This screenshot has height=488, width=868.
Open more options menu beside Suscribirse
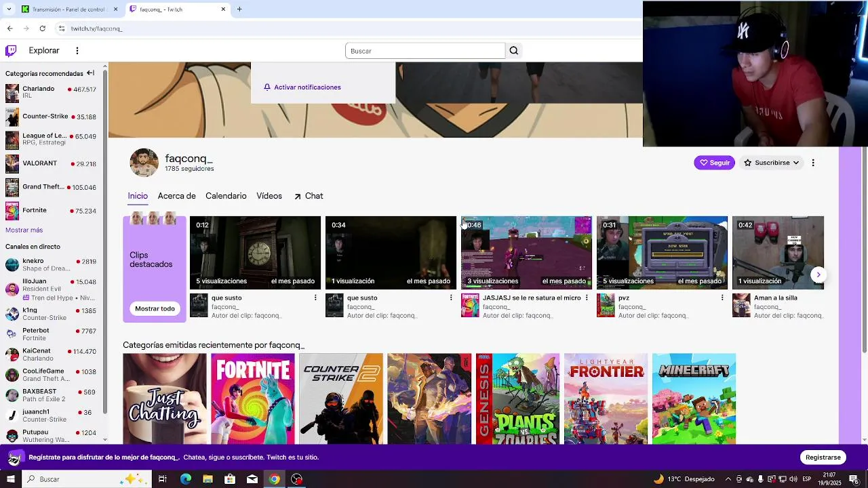coord(813,163)
